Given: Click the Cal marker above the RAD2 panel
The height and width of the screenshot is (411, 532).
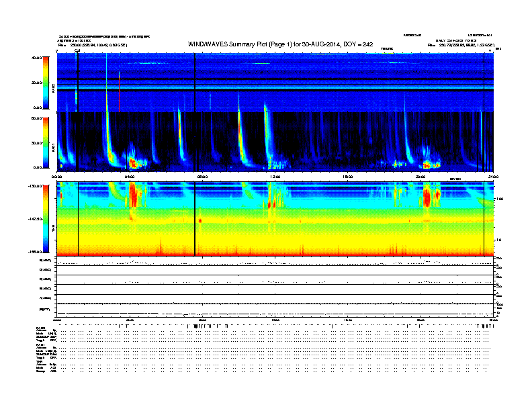Looking at the screenshot, I should click(x=77, y=50).
